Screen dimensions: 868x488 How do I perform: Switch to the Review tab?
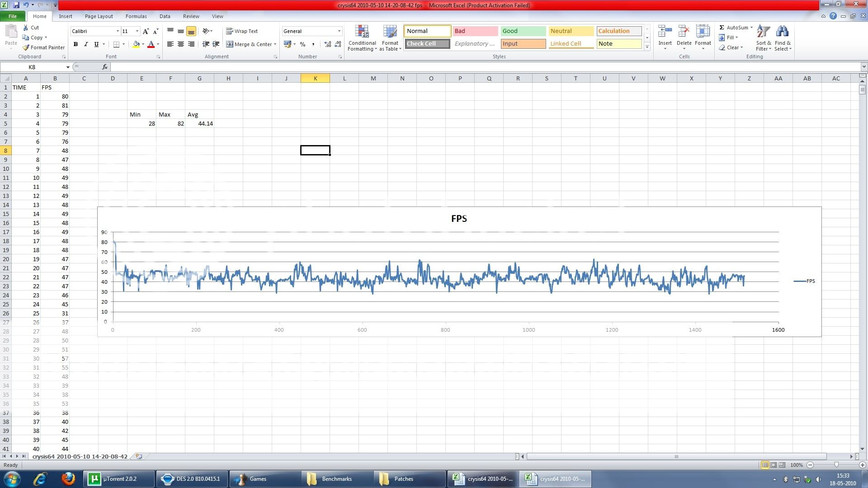click(191, 16)
